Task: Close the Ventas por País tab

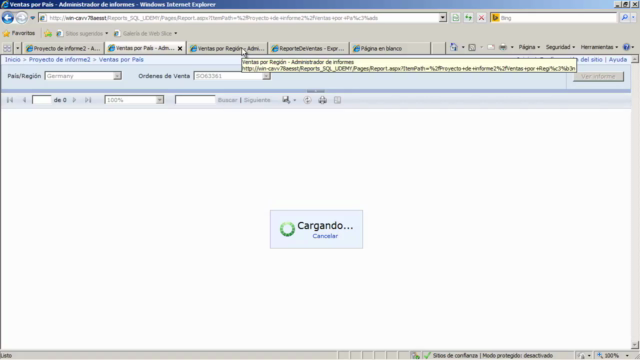Action: point(180,48)
